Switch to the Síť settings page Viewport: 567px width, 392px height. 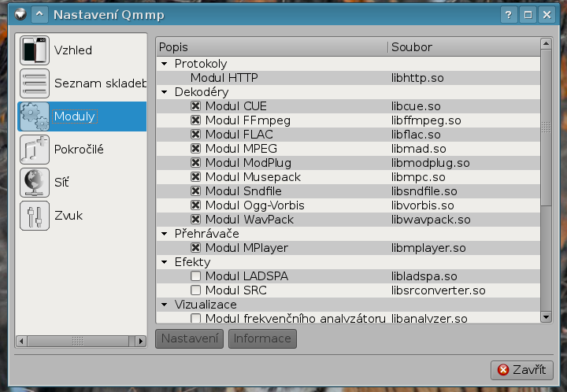61,183
